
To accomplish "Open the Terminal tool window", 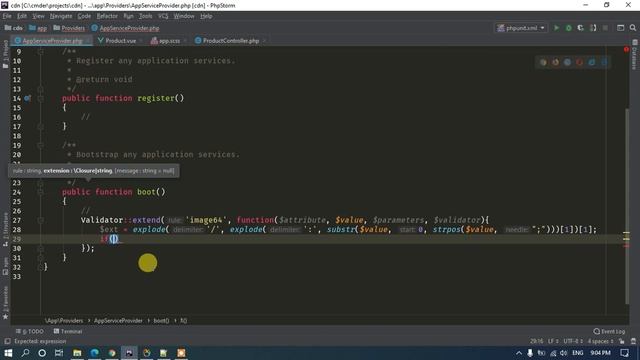I will point(68,331).
